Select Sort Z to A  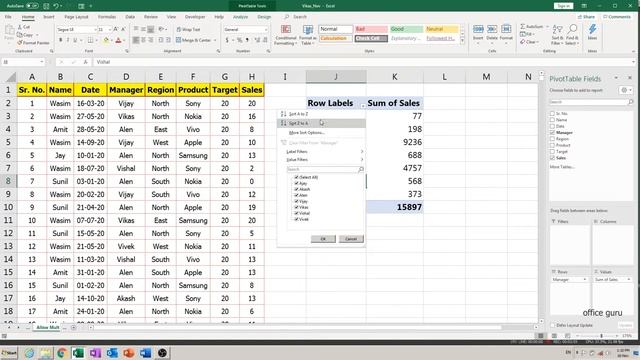(321, 123)
